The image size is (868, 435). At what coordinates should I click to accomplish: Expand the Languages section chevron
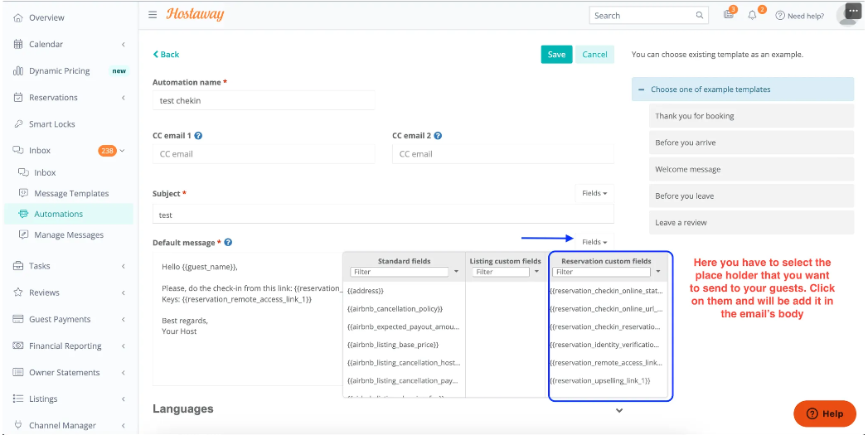pos(618,410)
